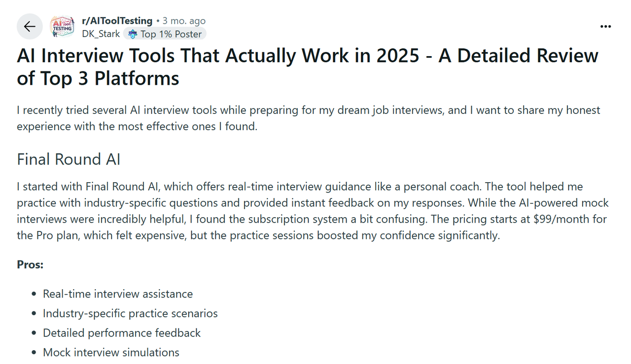Click the Top 1% Poster badge icon
The height and width of the screenshot is (364, 631).
coord(132,34)
